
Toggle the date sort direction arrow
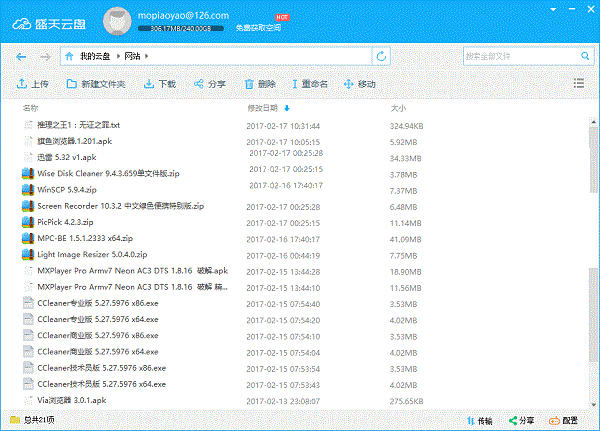click(287, 108)
